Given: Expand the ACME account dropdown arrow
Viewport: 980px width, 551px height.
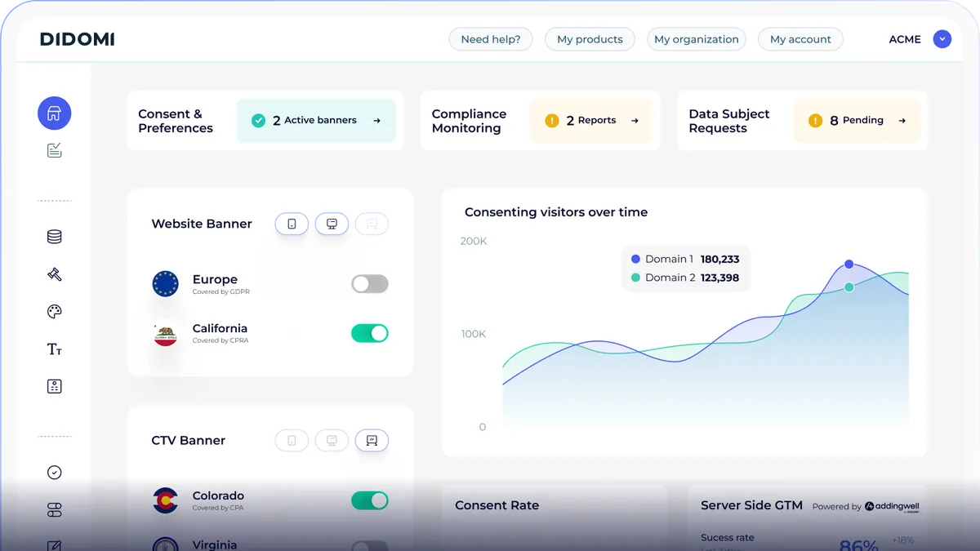Looking at the screenshot, I should [942, 38].
